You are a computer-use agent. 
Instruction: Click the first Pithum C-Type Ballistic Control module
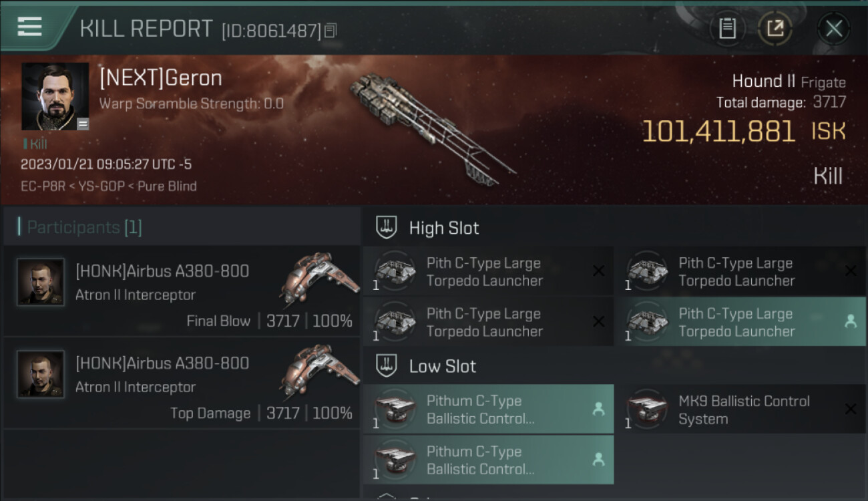pyautogui.click(x=488, y=409)
